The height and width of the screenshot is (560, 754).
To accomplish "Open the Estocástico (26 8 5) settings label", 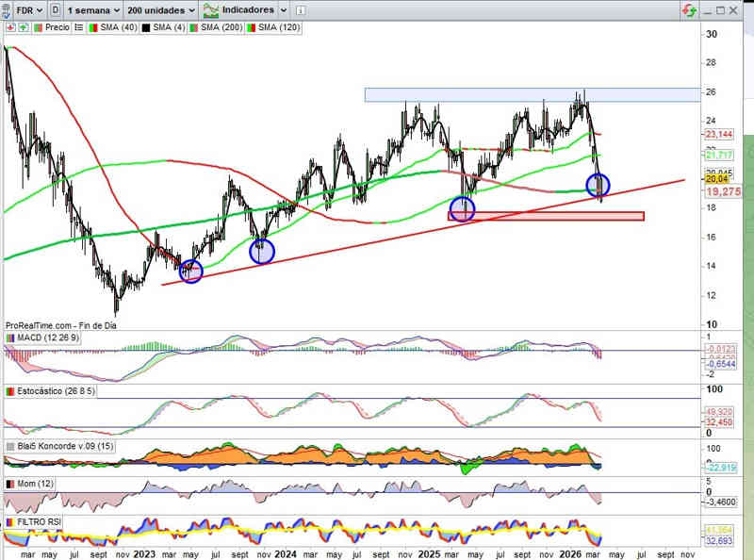I will coord(51,390).
